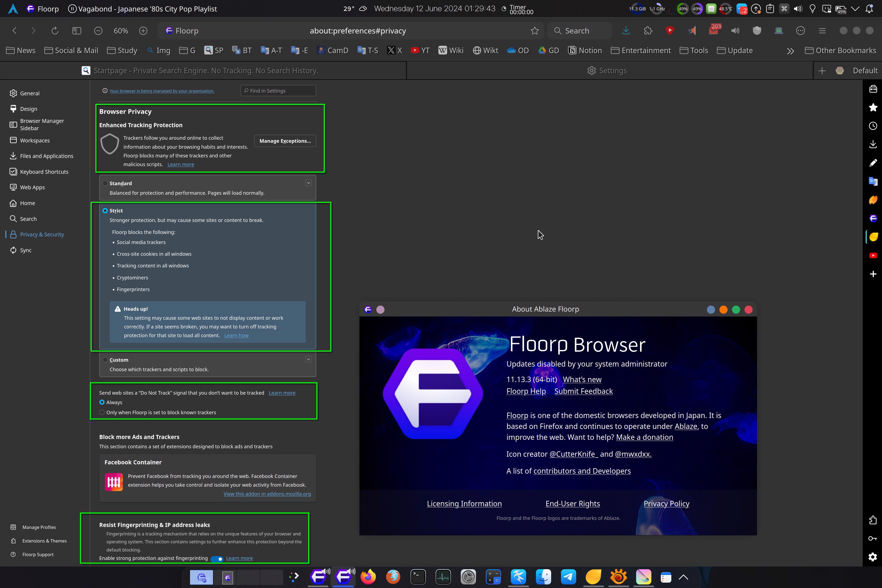
Task: Open the new tab plus button
Action: point(822,71)
